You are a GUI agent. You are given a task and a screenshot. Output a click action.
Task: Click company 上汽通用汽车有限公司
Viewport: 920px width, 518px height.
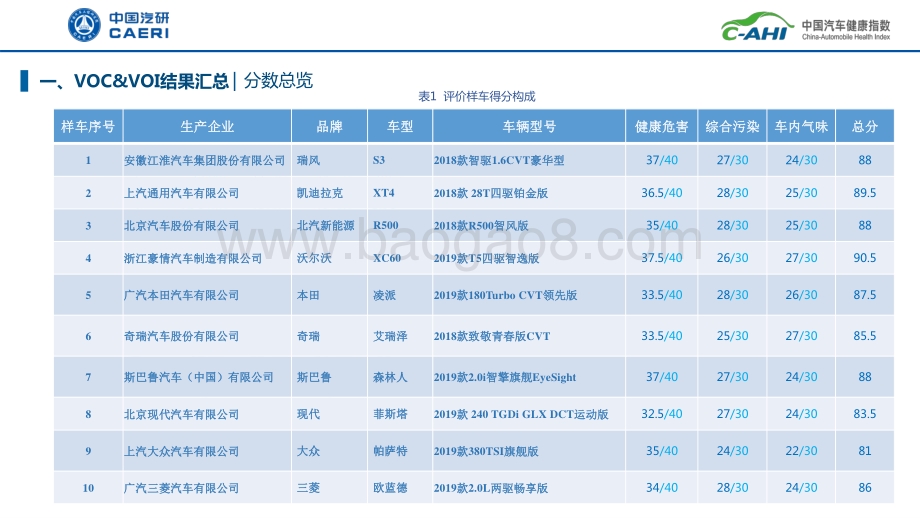181,193
